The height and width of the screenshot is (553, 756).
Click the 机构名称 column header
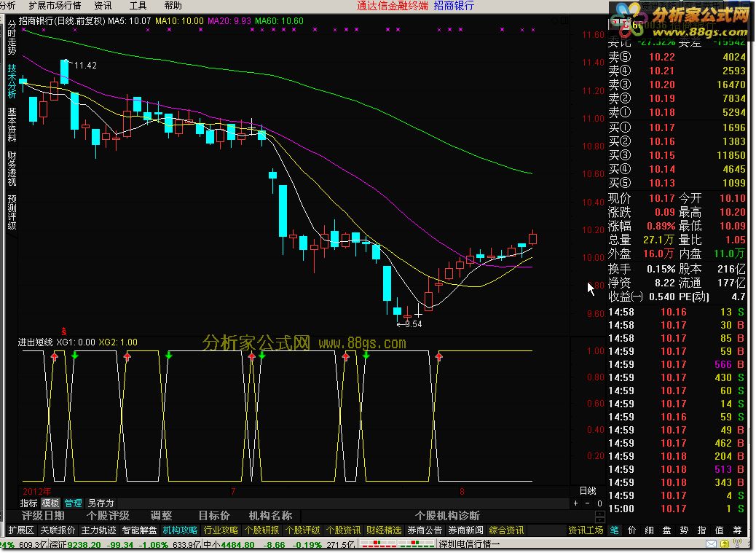[x=270, y=516]
